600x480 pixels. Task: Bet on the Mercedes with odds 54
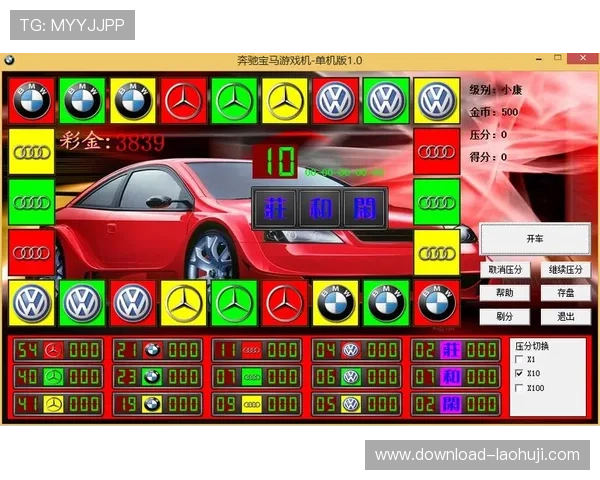coord(54,350)
